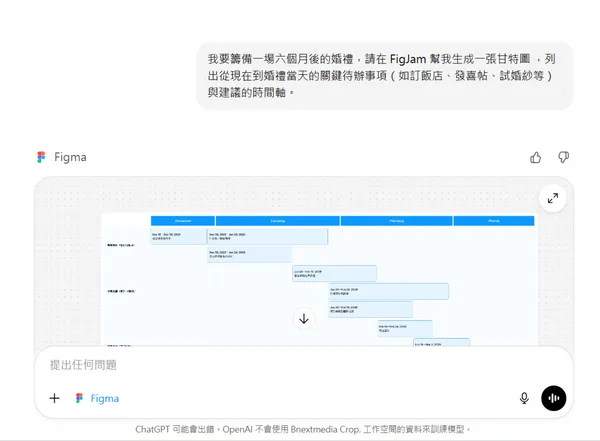Select the Figma chip in the message box
The image size is (600, 441).
coord(96,398)
